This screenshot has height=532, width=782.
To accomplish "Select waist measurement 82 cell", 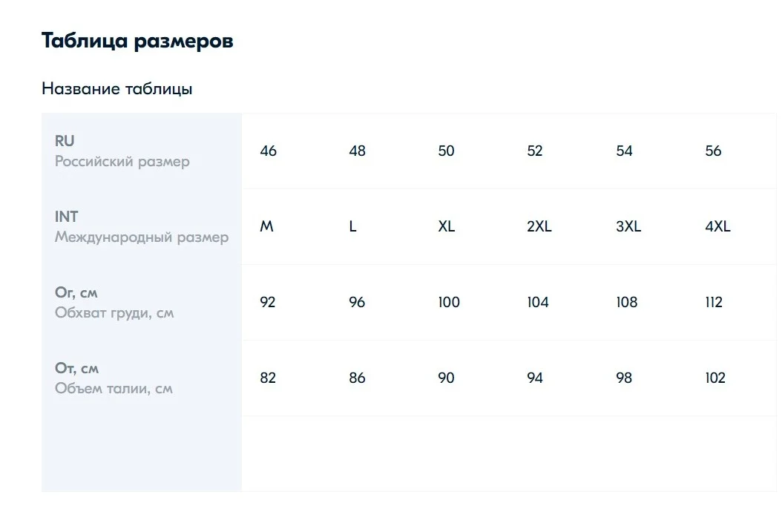I will coord(286,378).
